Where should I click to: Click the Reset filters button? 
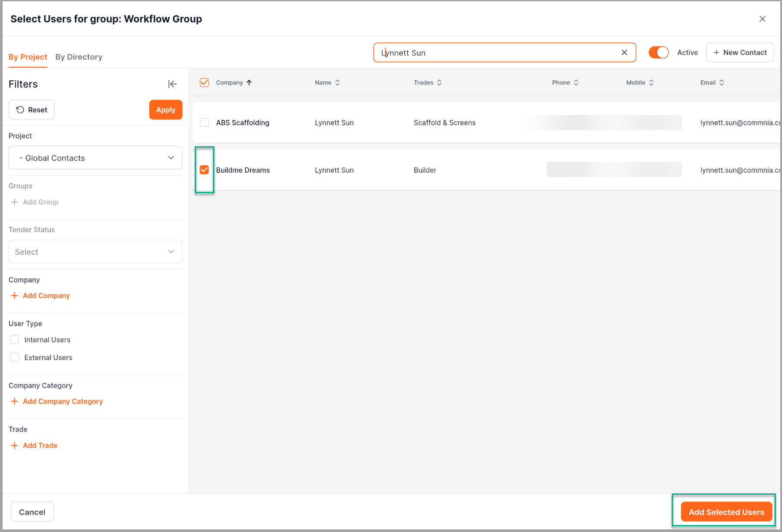(32, 110)
